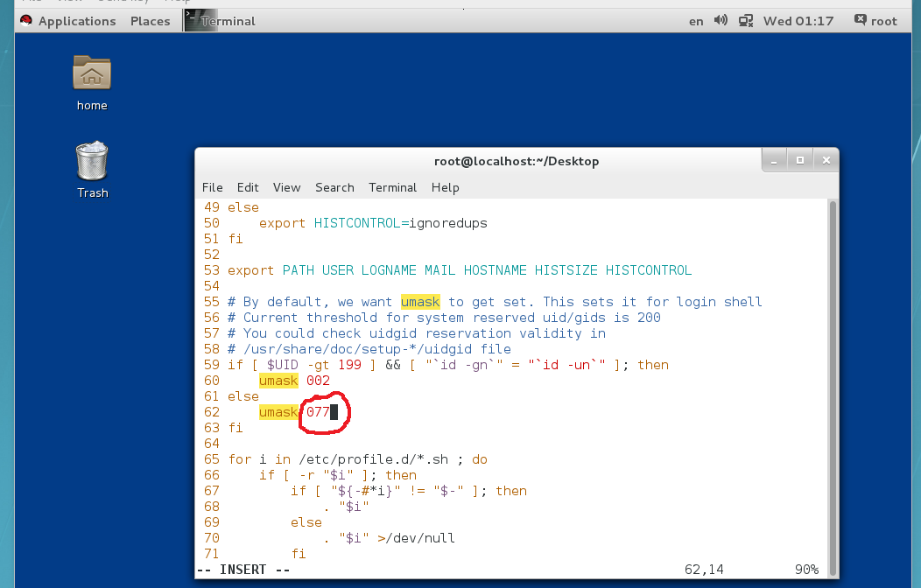Open the terminal Search menu

tap(334, 187)
